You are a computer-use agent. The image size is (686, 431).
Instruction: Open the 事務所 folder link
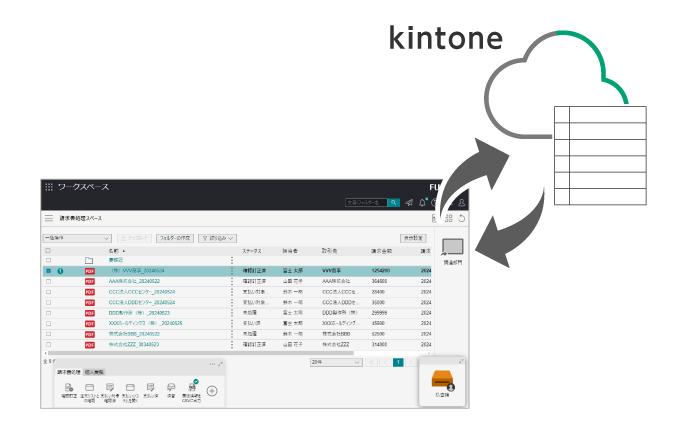pyautogui.click(x=116, y=260)
